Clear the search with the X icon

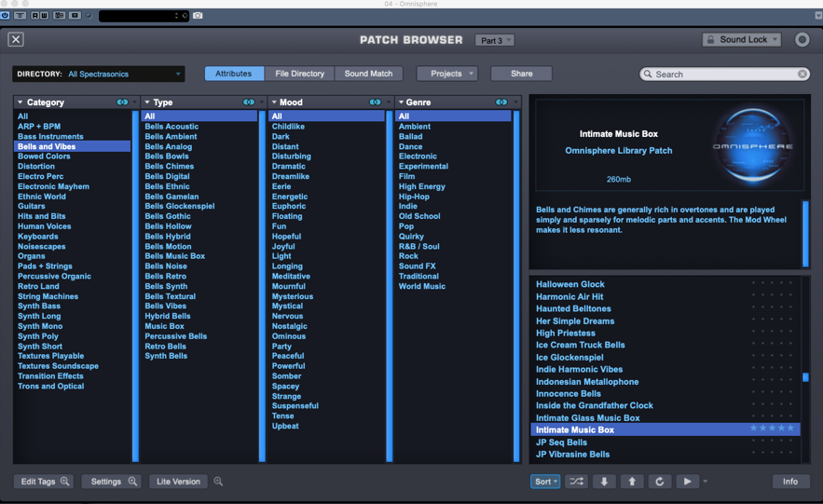[802, 75]
